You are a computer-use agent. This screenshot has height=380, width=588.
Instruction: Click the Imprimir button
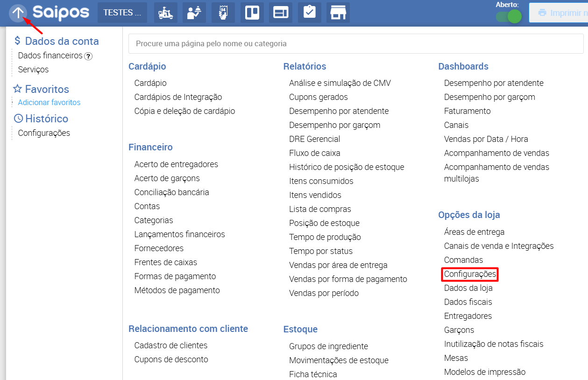tap(558, 13)
